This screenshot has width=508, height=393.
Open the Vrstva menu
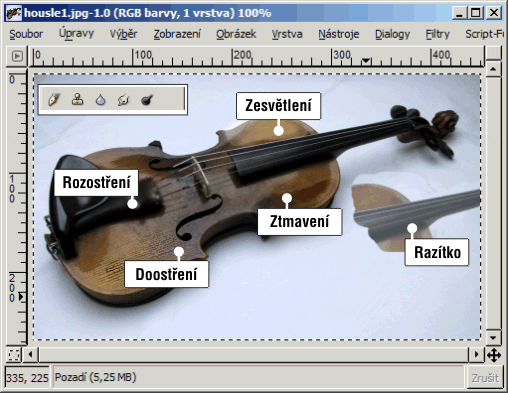pos(287,34)
